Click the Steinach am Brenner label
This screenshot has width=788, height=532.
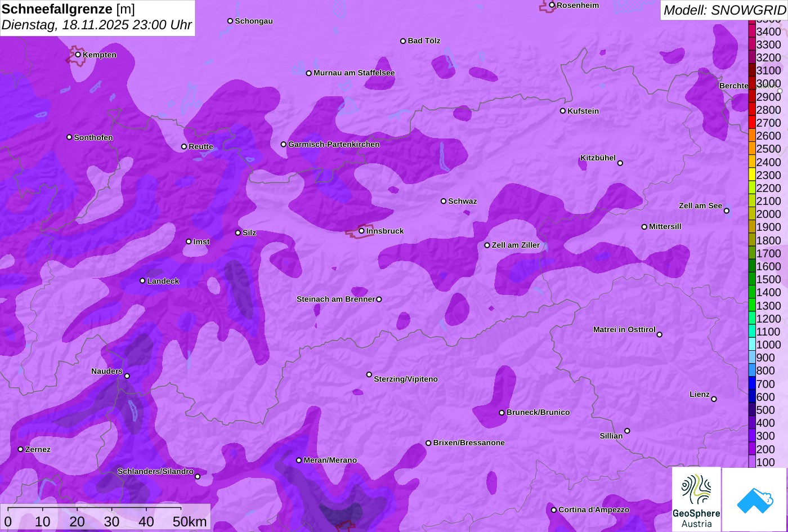(x=335, y=299)
